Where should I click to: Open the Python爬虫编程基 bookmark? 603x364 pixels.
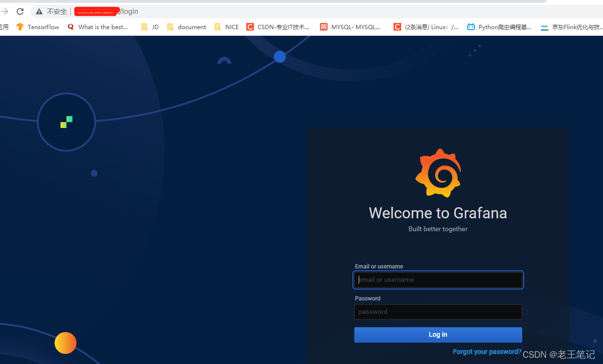(x=499, y=27)
